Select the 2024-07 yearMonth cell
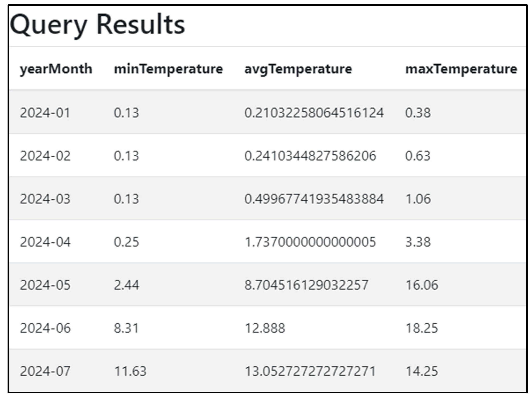 pyautogui.click(x=45, y=371)
